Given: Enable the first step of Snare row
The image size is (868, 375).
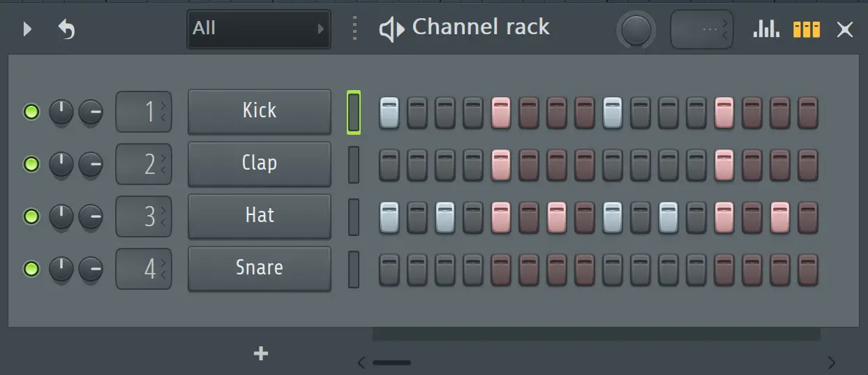Looking at the screenshot, I should (x=389, y=270).
